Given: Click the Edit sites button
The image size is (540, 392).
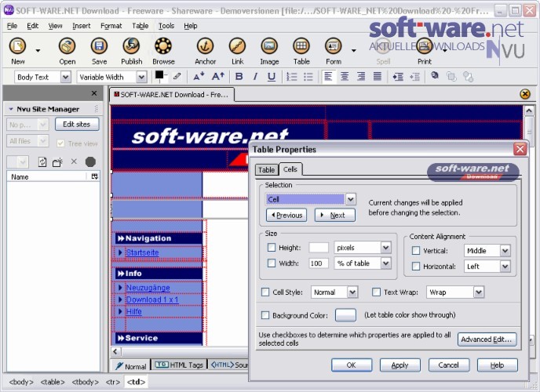Looking at the screenshot, I should (77, 124).
